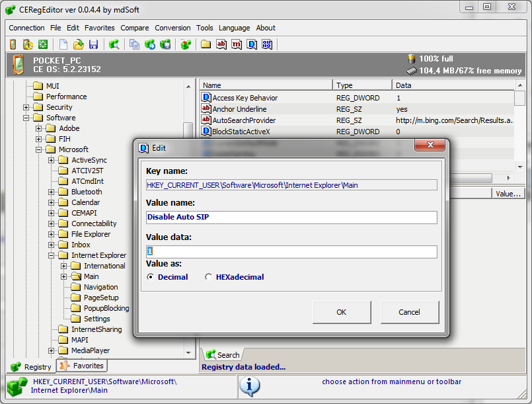Search the registry with the magnifier cubes icon
This screenshot has height=404, width=532.
point(114,44)
